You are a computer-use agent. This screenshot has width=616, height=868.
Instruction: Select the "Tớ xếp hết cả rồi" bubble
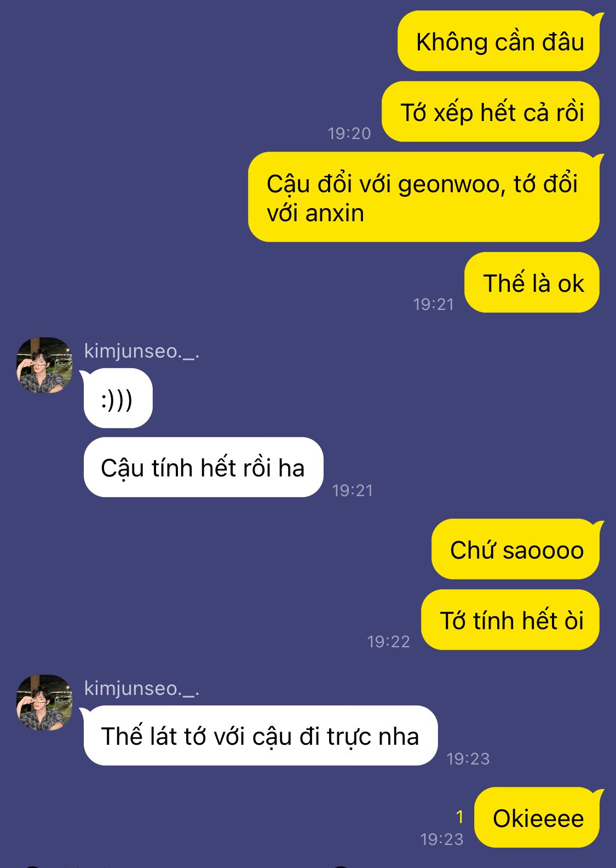(x=491, y=112)
